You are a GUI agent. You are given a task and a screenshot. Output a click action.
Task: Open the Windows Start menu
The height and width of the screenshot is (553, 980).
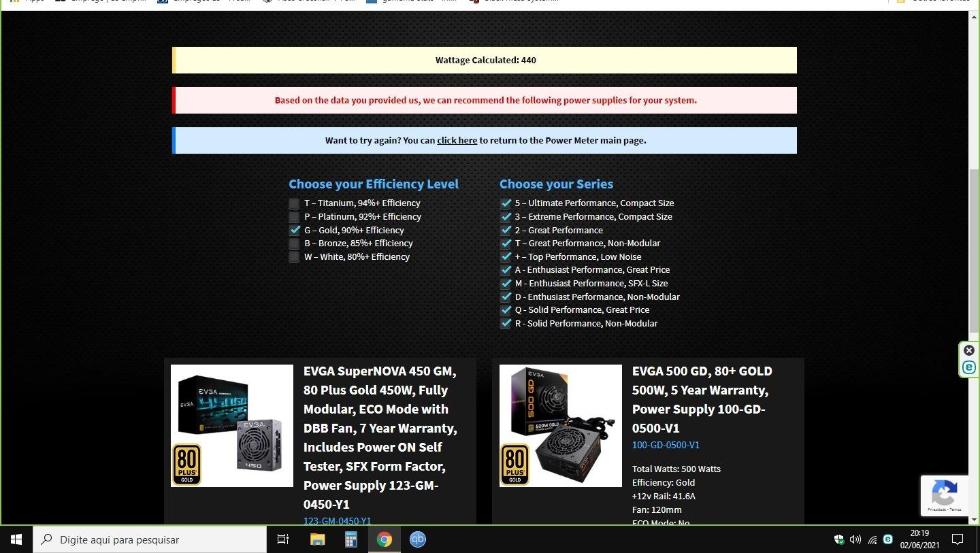[16, 539]
